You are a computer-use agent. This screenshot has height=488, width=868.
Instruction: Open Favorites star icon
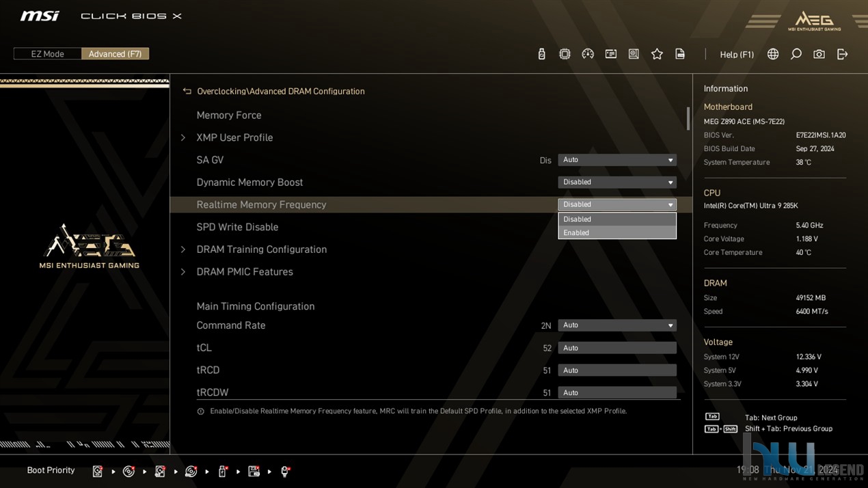[657, 54]
